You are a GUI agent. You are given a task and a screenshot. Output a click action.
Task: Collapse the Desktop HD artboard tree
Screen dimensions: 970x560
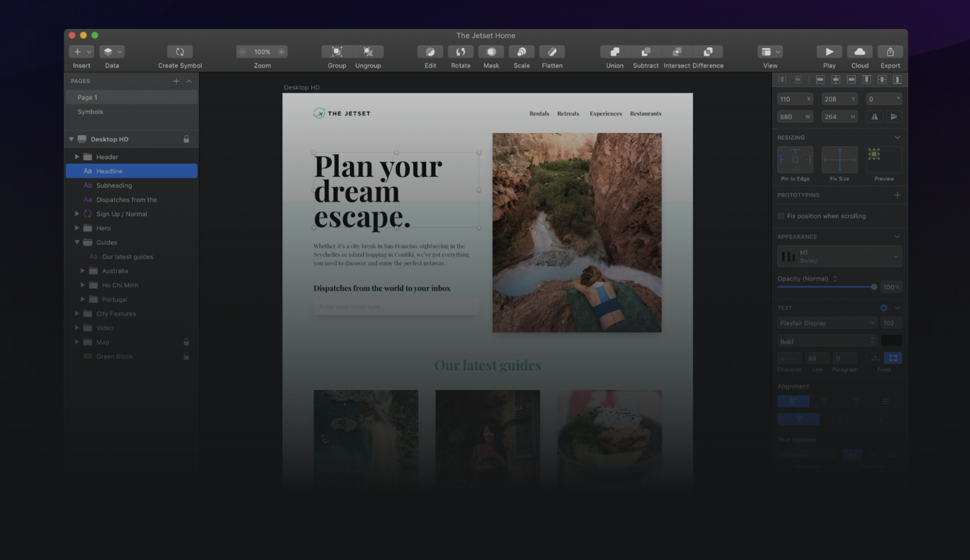tap(71, 139)
